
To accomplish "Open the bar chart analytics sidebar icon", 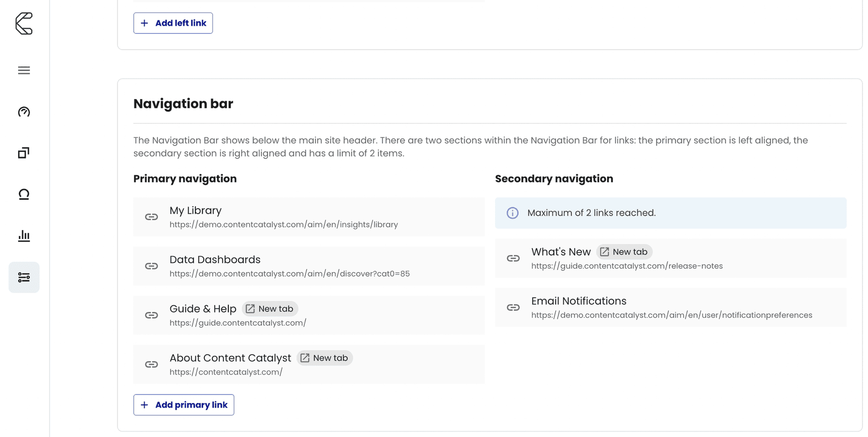I will (24, 235).
